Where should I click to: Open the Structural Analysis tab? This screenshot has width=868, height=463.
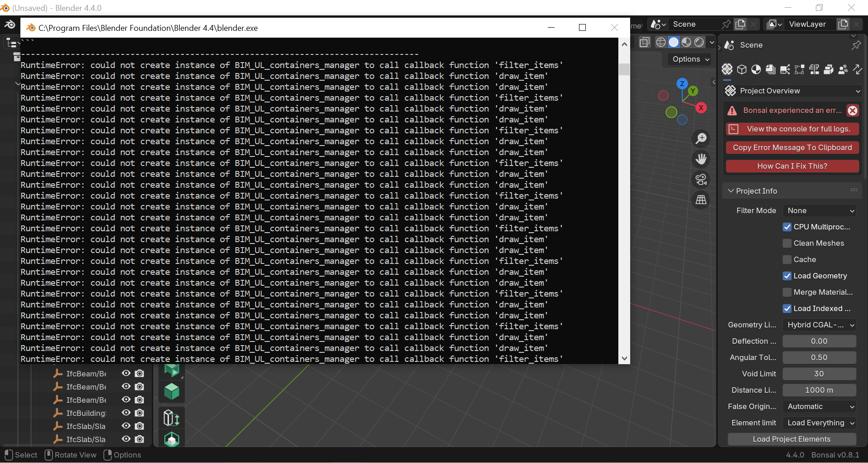click(800, 69)
